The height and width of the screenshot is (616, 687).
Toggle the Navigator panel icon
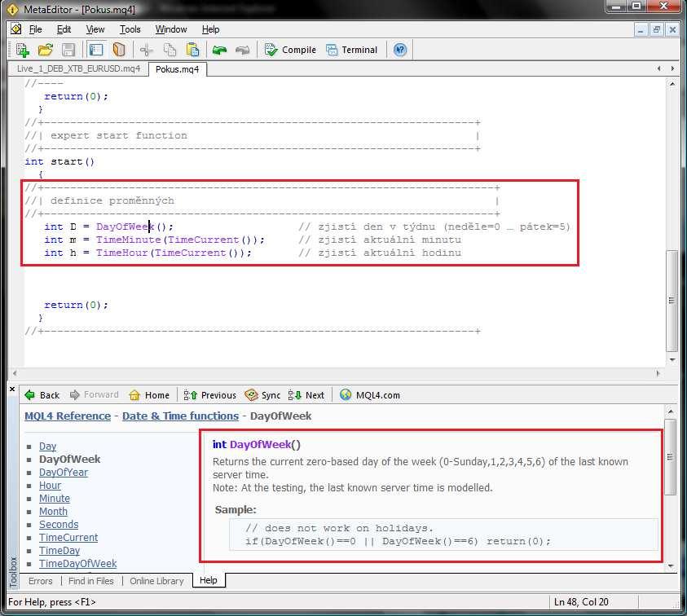96,50
